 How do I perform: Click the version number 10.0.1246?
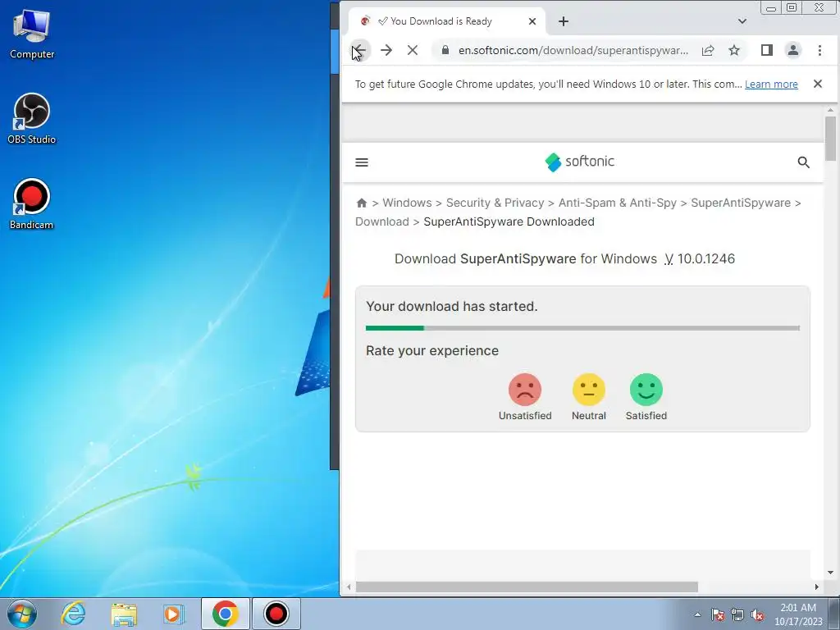pyautogui.click(x=705, y=258)
